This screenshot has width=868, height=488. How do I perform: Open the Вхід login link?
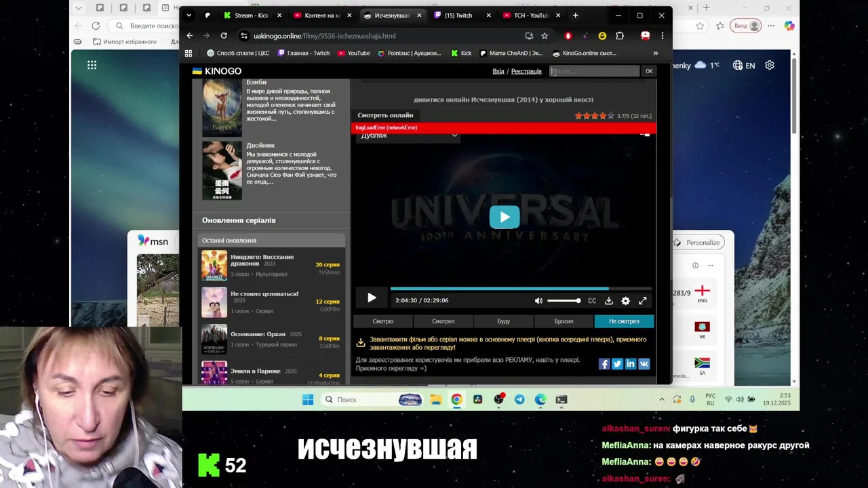click(498, 71)
